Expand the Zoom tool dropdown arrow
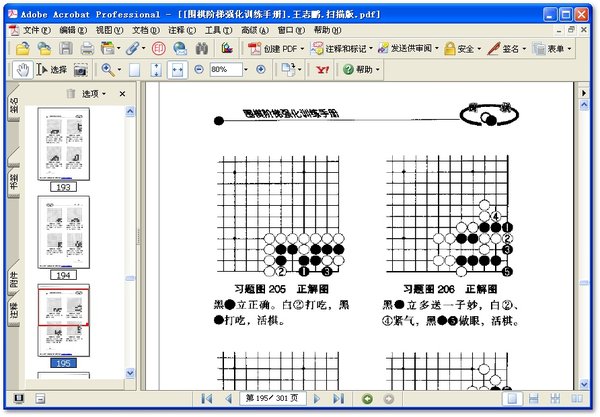 click(x=119, y=70)
